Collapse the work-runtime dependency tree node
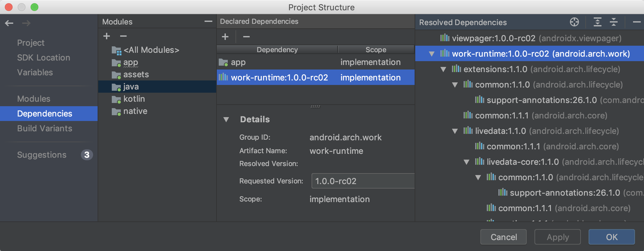Screen dimensions: 644x251 (x=432, y=54)
